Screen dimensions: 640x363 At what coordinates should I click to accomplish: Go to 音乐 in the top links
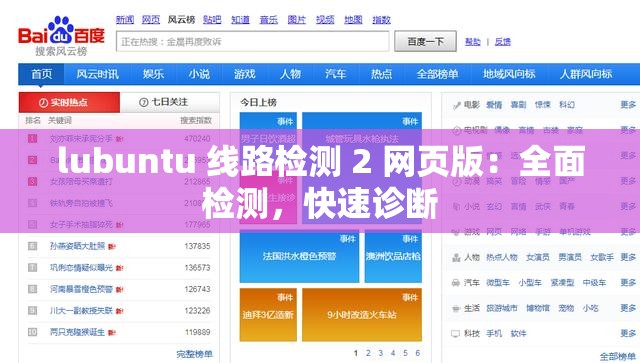(269, 20)
